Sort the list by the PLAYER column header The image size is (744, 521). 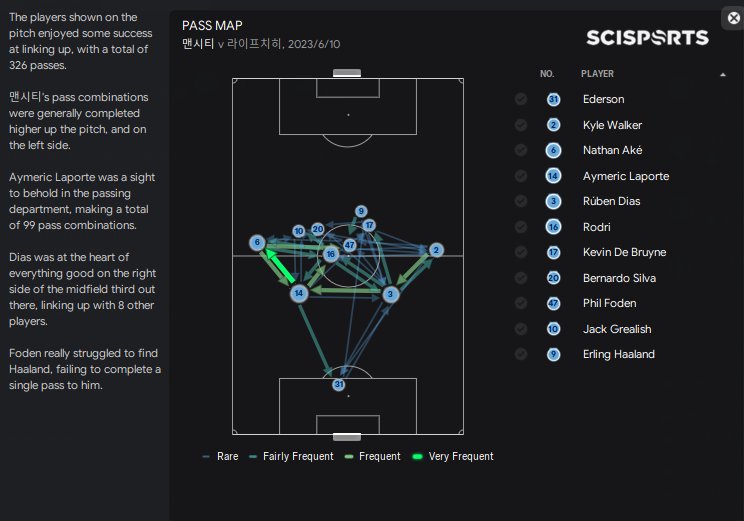pyautogui.click(x=597, y=74)
